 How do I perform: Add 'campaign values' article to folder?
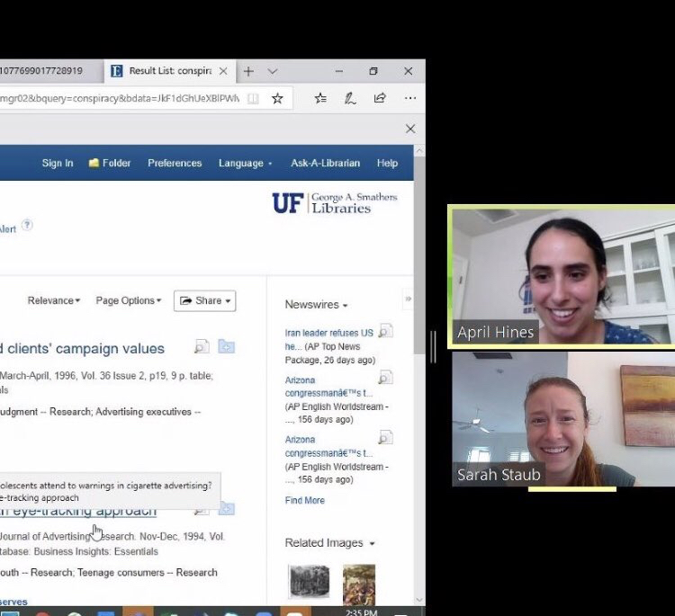[x=226, y=347]
